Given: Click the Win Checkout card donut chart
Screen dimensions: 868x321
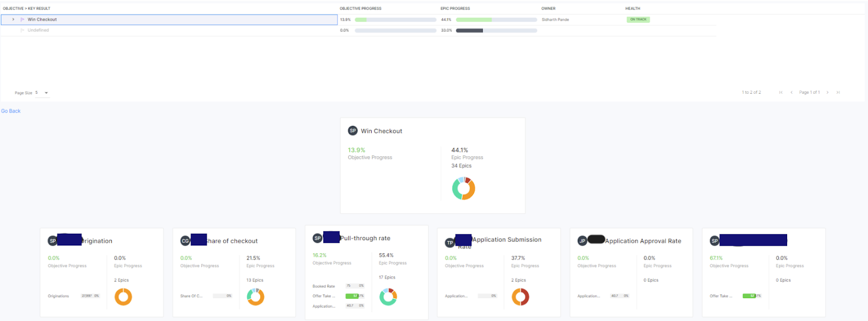Looking at the screenshot, I should click(x=464, y=189).
